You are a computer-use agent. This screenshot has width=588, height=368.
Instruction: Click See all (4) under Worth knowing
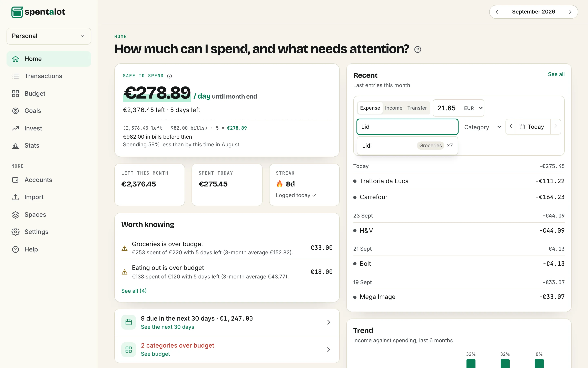[134, 291]
